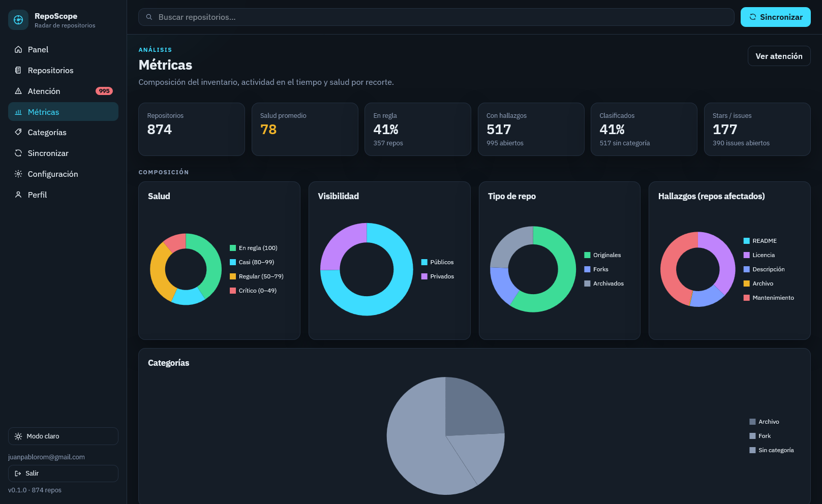Image resolution: width=822 pixels, height=504 pixels.
Task: Toggle the Originales legend entry
Action: coord(602,255)
